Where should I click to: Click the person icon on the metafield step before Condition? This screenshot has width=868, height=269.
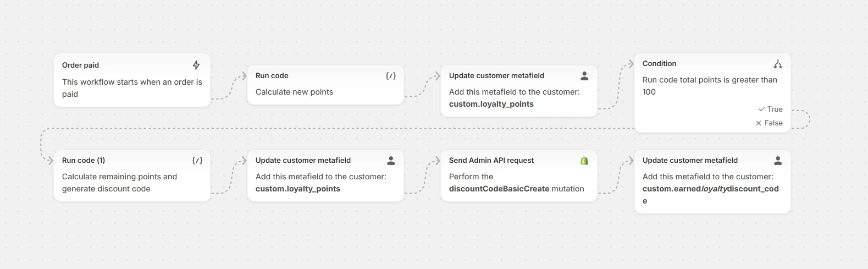[x=584, y=76]
